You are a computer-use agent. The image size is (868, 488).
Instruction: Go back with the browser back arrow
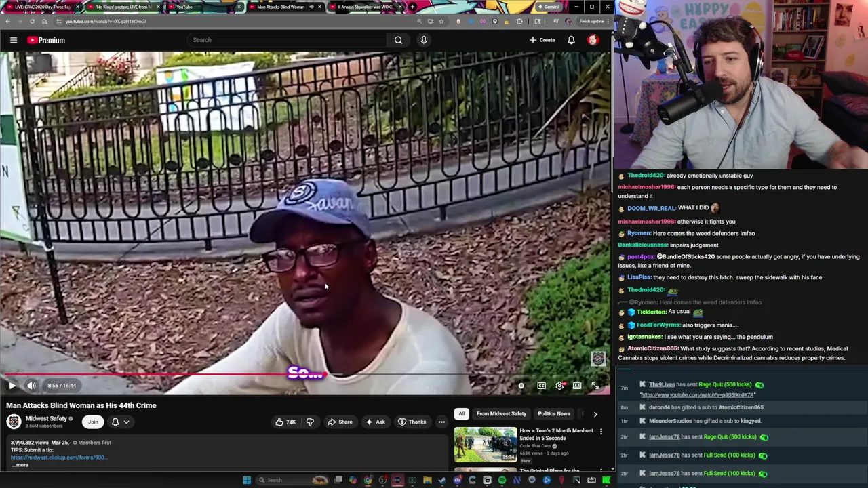(7, 21)
